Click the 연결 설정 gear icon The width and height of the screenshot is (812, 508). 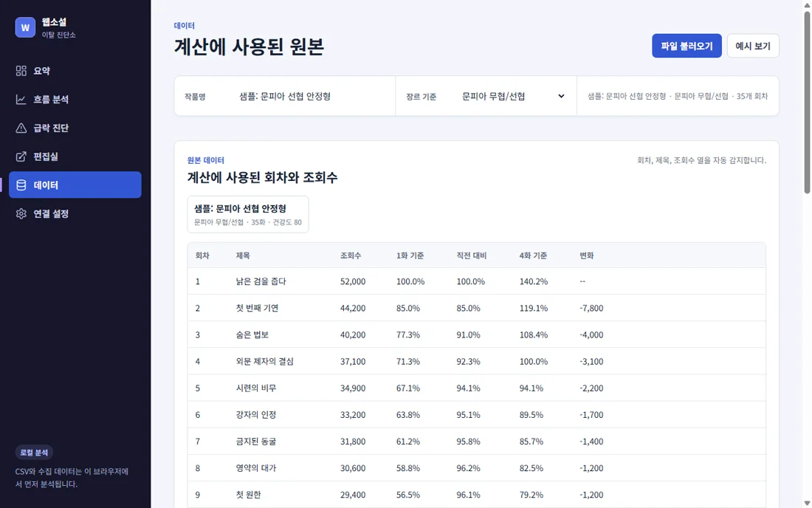coord(21,213)
